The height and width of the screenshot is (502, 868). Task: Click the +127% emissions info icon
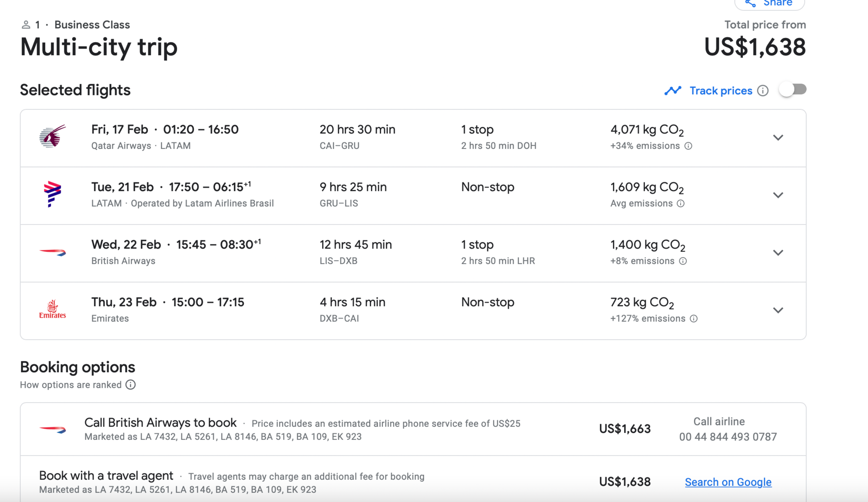[694, 318]
